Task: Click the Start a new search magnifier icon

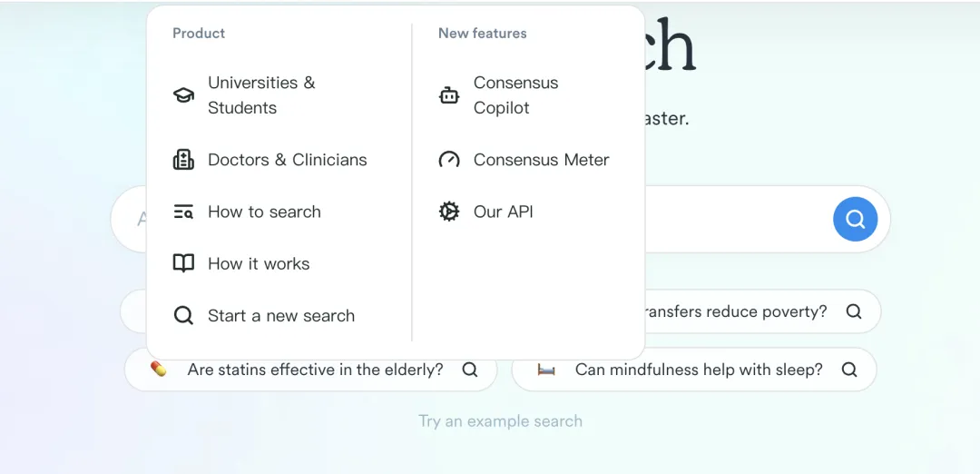Action: tap(183, 315)
